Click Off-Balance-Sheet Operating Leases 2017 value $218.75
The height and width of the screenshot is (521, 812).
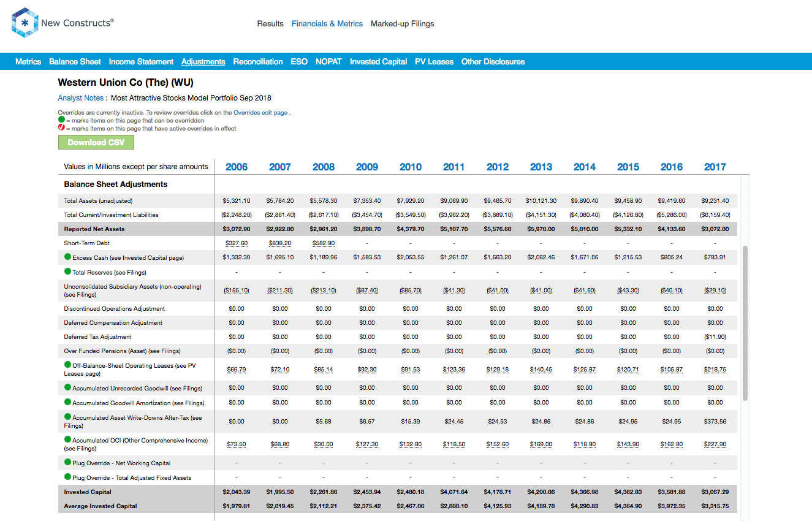(x=715, y=370)
